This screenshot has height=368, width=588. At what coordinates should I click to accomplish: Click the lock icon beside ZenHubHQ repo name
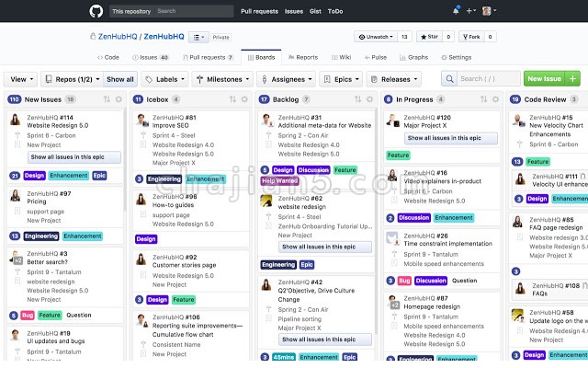93,37
